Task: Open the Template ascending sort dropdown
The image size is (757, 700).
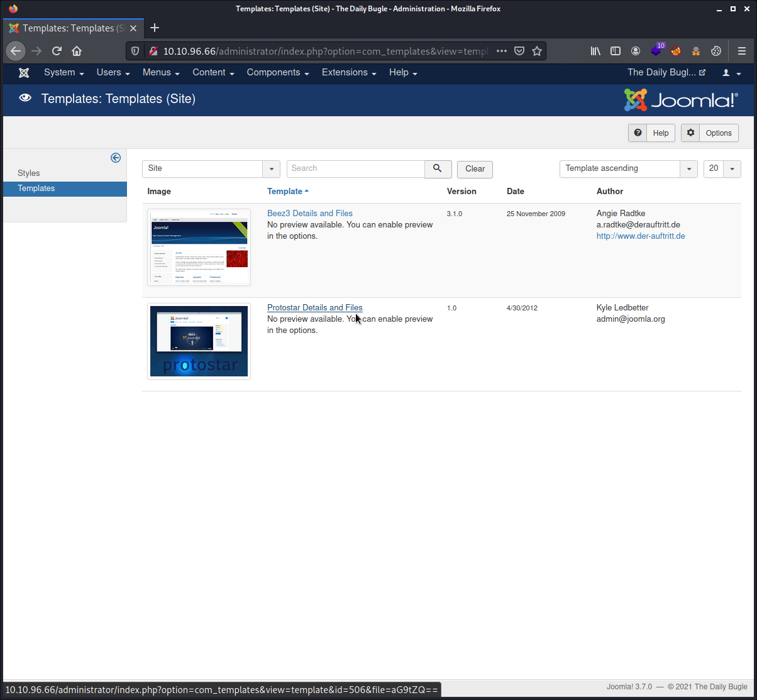Action: (629, 169)
